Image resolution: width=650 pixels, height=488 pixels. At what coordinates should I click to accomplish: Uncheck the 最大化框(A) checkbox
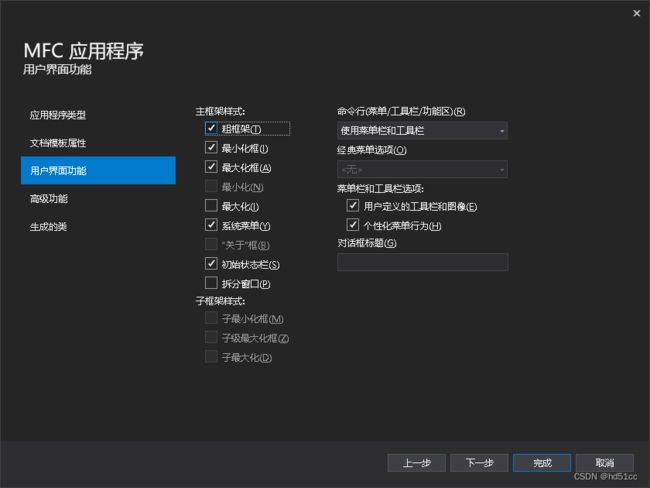point(211,167)
